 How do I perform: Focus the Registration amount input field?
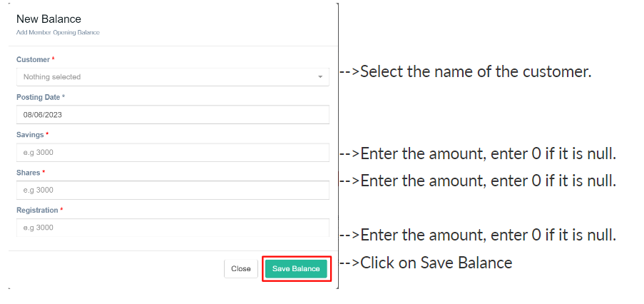pyautogui.click(x=172, y=228)
